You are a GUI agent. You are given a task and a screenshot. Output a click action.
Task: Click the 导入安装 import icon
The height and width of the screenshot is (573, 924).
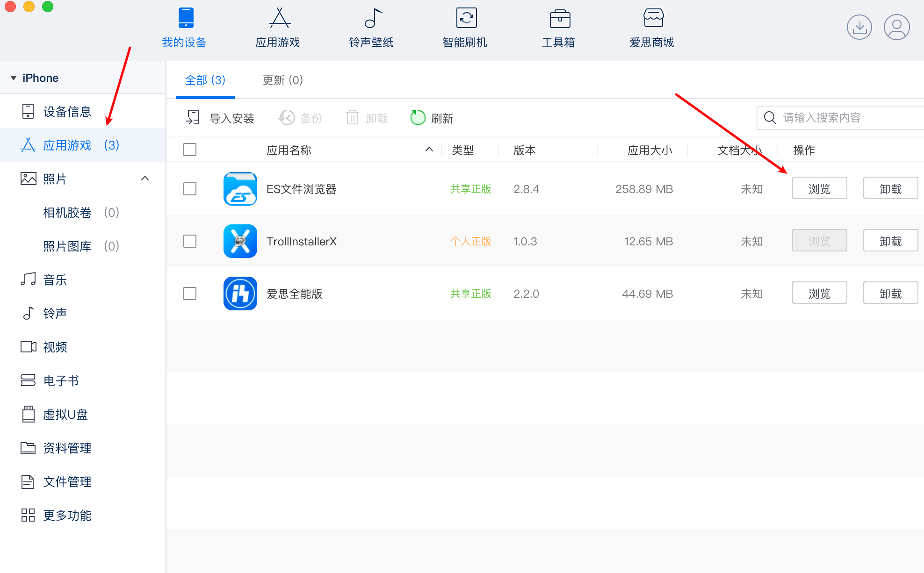click(193, 118)
